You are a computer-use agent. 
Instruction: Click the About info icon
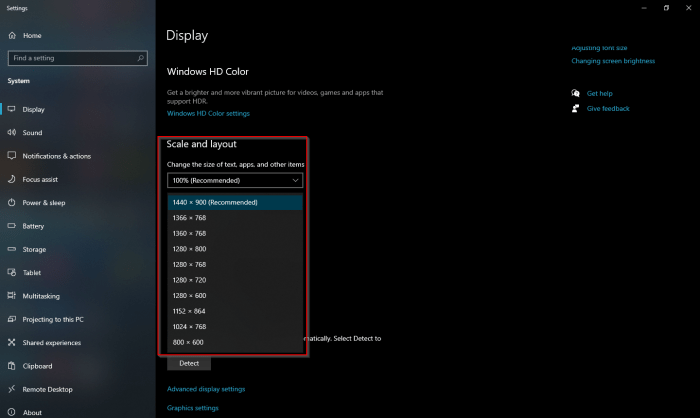tap(12, 412)
